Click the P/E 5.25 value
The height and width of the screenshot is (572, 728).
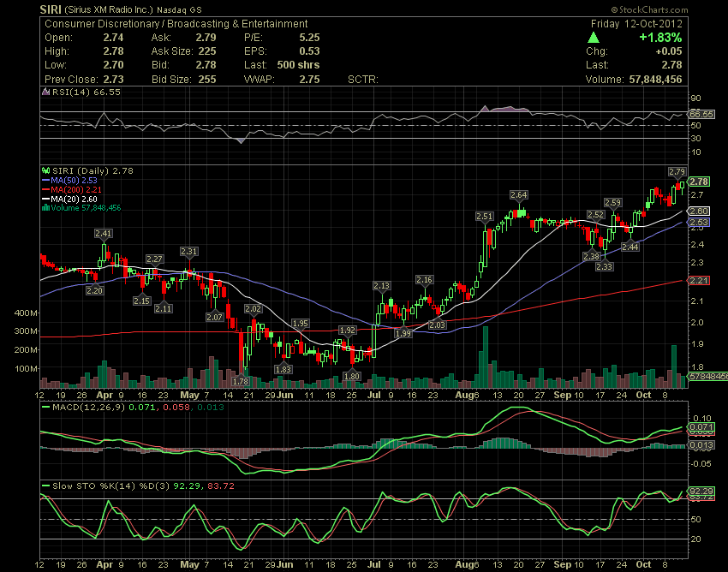pyautogui.click(x=310, y=38)
